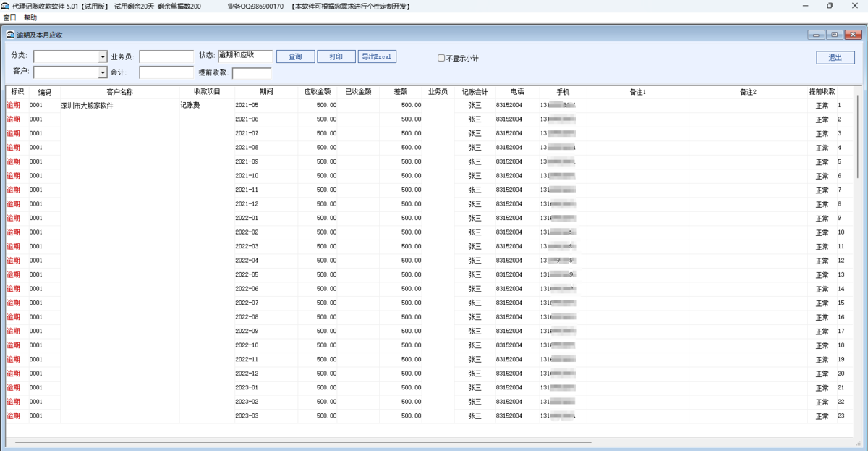Screen dimensions: 868x451
Task: Open the 客户 dropdown list
Action: (x=103, y=72)
